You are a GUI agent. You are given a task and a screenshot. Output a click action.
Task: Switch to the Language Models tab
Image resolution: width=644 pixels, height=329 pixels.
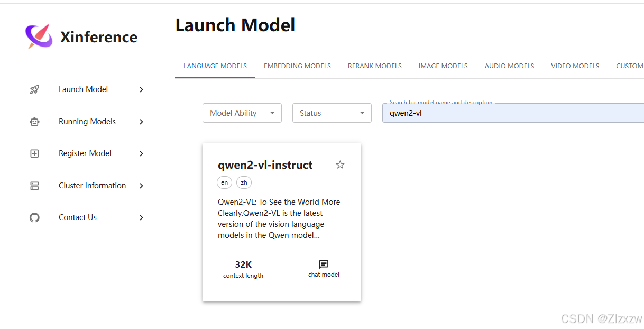215,66
